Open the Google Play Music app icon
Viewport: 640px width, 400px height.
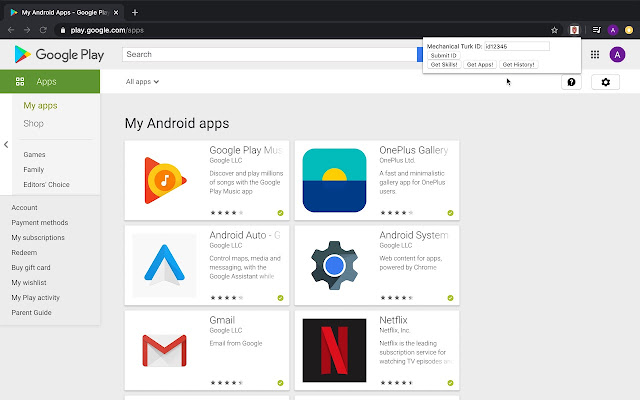click(x=165, y=180)
